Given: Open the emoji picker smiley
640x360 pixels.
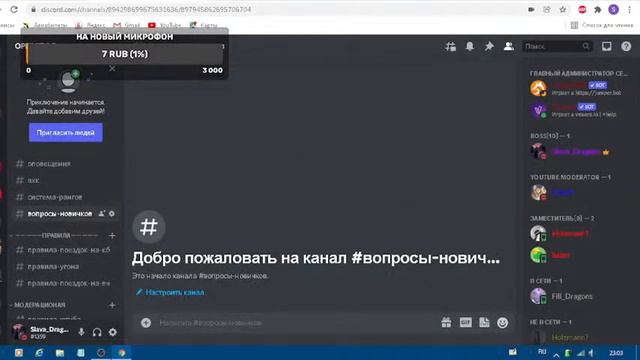Looking at the screenshot, I should click(502, 323).
